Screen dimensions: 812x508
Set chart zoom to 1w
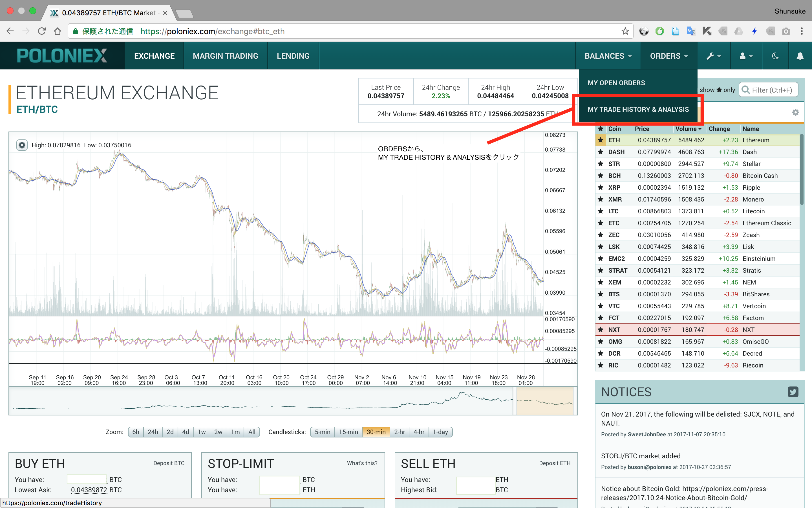coord(202,432)
